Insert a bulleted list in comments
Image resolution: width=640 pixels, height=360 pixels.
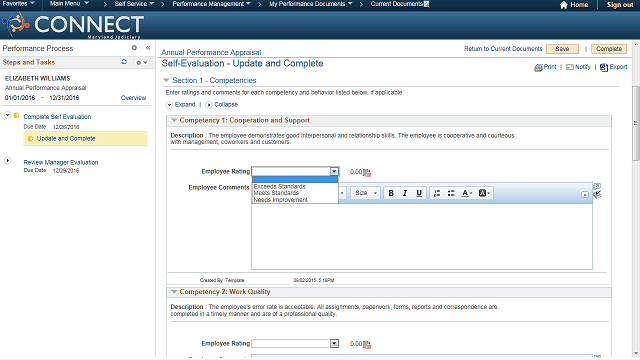pyautogui.click(x=451, y=193)
